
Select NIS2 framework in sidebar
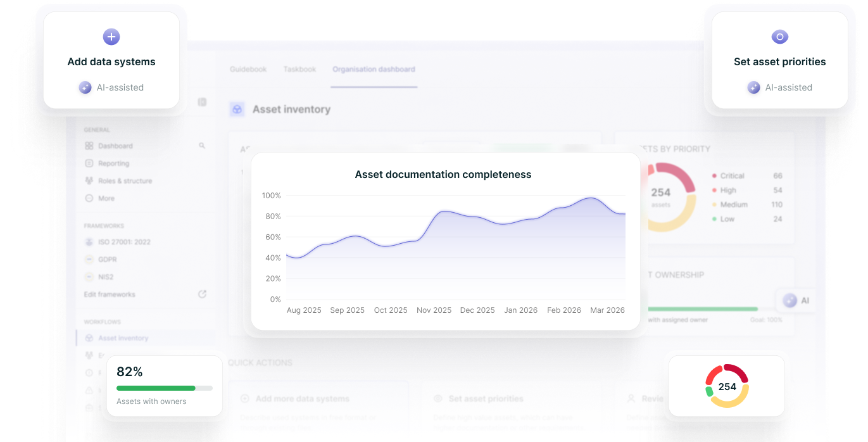(x=106, y=277)
